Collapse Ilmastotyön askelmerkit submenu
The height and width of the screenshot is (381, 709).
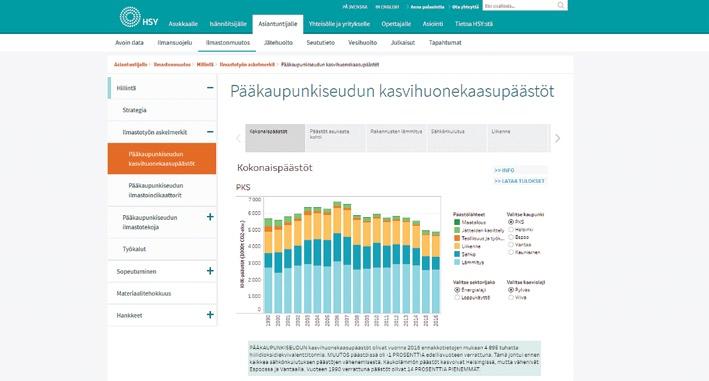210,132
